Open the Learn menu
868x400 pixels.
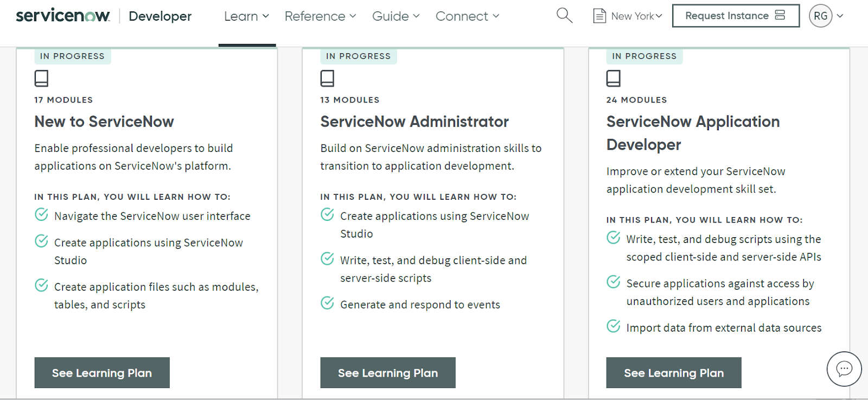pos(246,16)
